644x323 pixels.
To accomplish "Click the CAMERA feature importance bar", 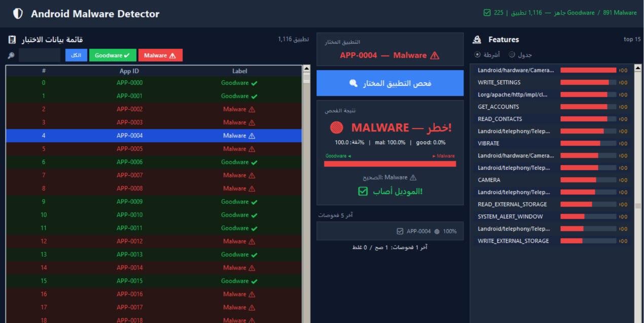I will click(x=588, y=180).
